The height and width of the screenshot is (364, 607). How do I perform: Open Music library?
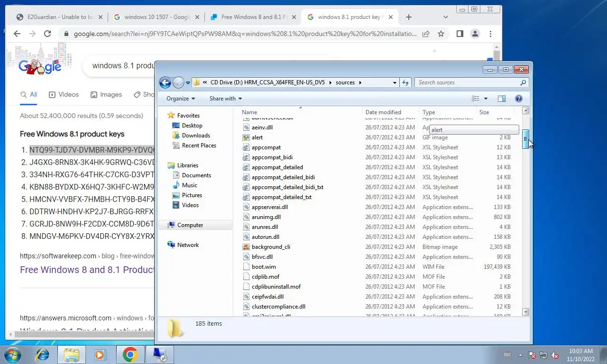click(190, 185)
